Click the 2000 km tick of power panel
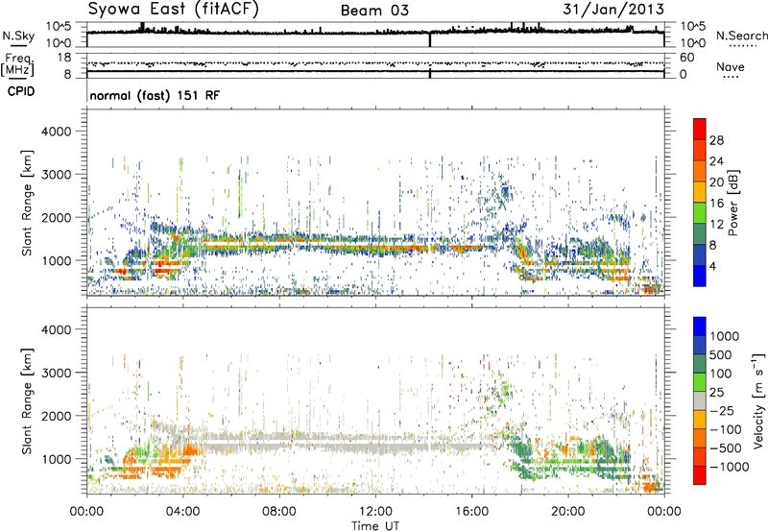 click(56, 217)
